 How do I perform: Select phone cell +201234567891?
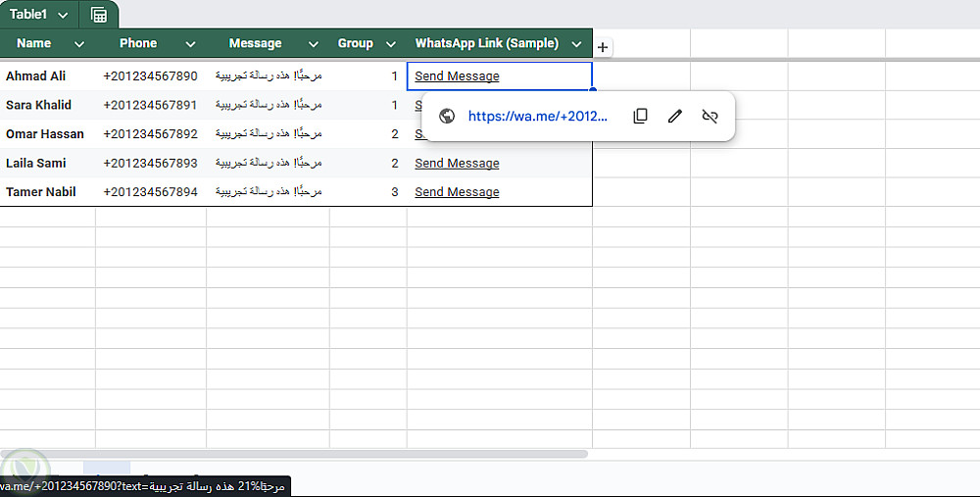click(150, 105)
